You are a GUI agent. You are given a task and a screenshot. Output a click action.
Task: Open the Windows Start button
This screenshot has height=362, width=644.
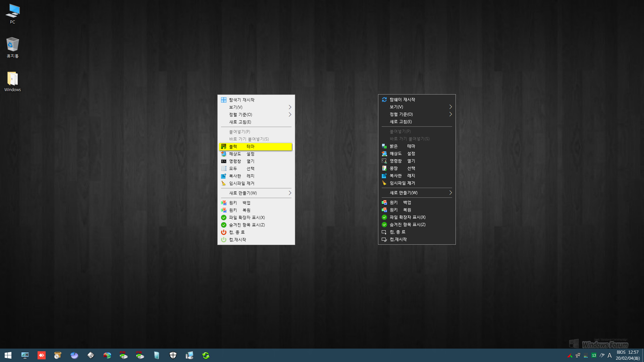(x=8, y=355)
